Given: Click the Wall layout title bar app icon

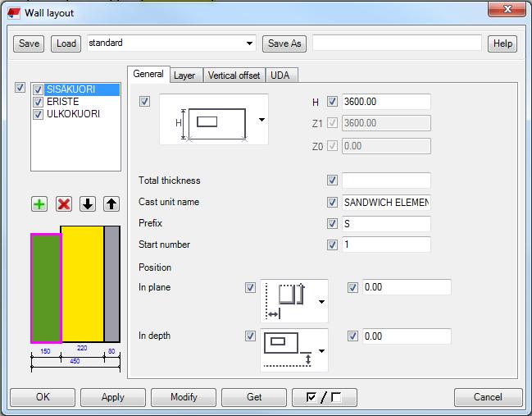Looking at the screenshot, I should 14,14.
